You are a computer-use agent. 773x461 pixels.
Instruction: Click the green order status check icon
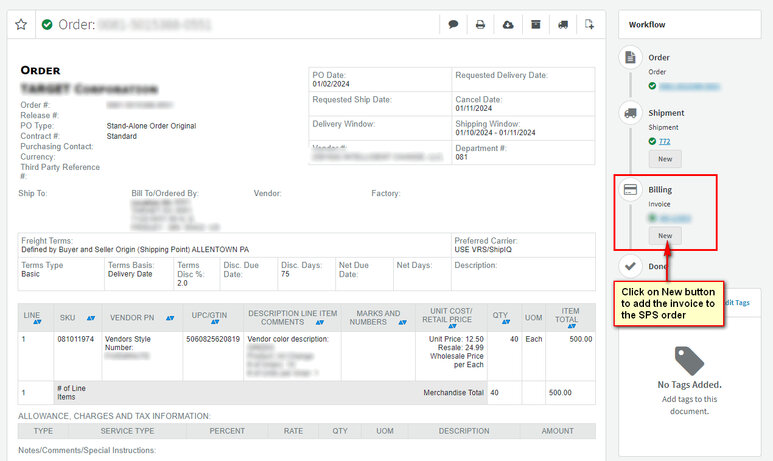coord(47,24)
